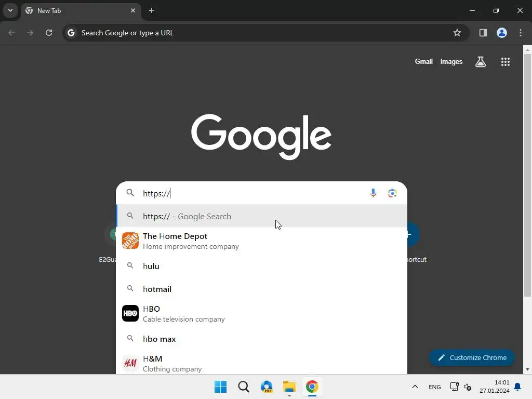
Task: Click the Google icon in address bar
Action: (x=71, y=33)
